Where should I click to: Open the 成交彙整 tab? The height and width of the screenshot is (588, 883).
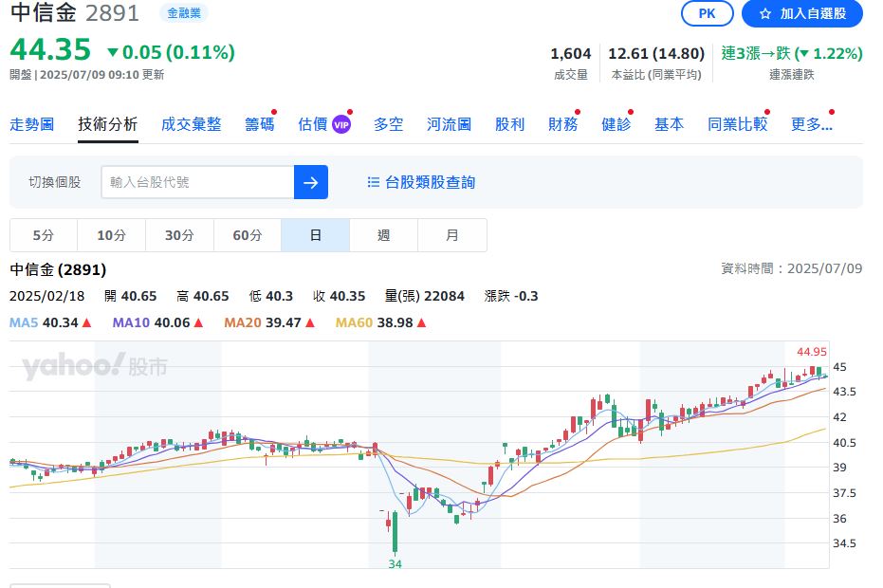pos(191,124)
